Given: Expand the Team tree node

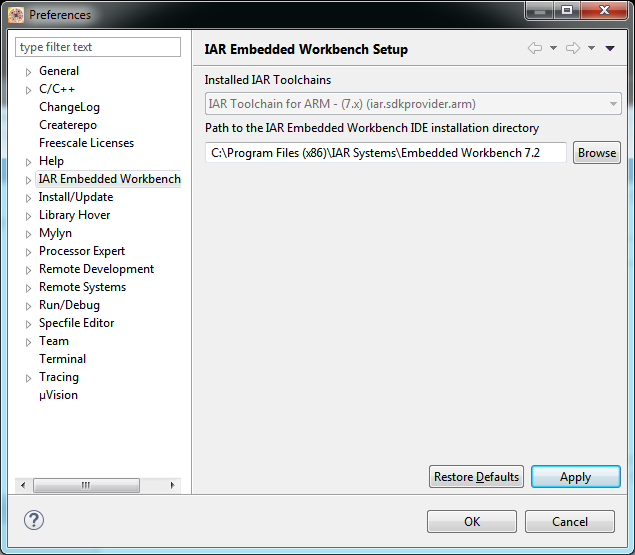Looking at the screenshot, I should [28, 342].
